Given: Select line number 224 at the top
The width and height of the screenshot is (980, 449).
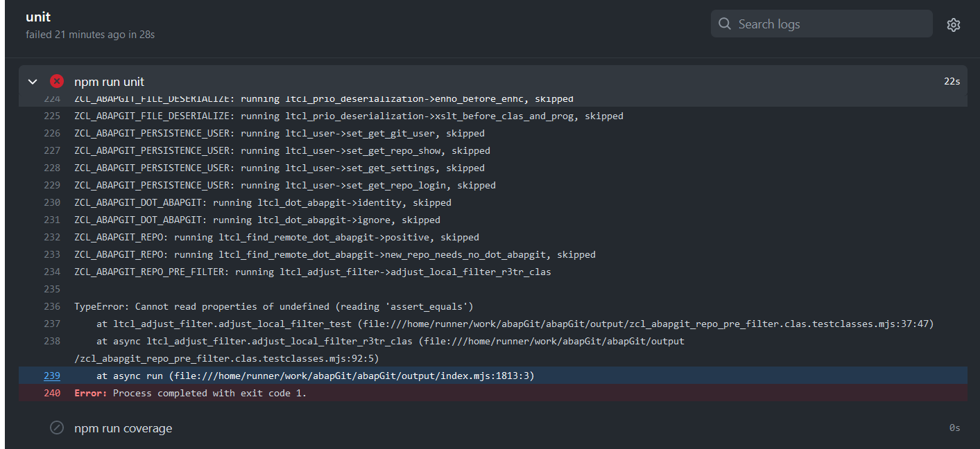Looking at the screenshot, I should pos(51,98).
